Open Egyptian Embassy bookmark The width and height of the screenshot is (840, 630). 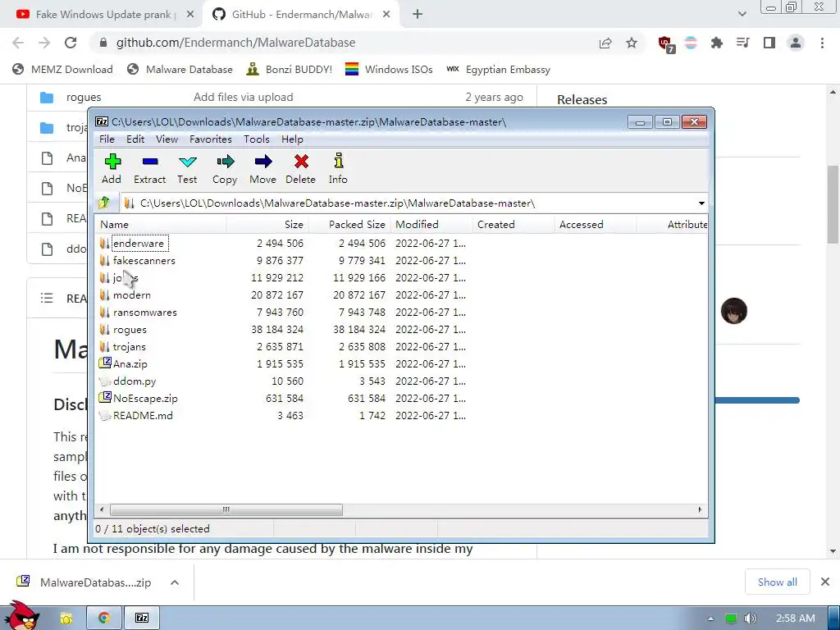tap(498, 70)
